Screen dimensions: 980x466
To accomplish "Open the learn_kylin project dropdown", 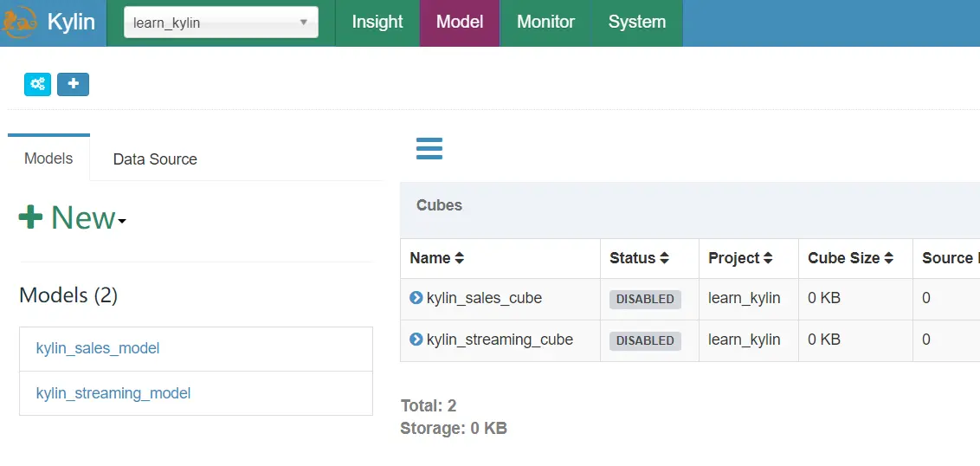I will (221, 23).
